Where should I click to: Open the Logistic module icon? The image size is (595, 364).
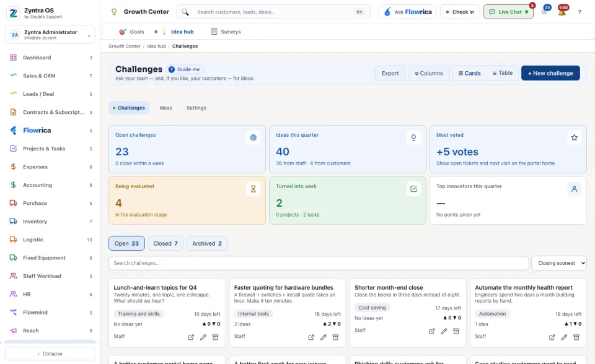point(13,240)
